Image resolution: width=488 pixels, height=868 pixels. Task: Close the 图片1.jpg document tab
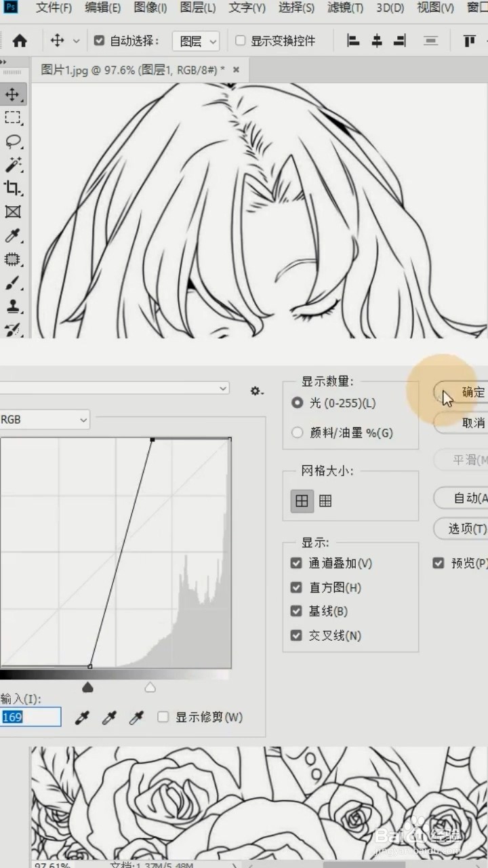[x=237, y=69]
